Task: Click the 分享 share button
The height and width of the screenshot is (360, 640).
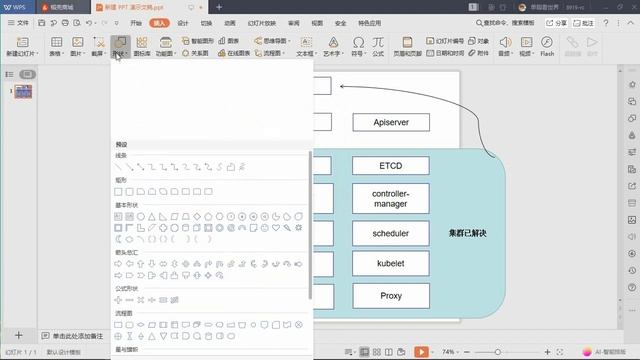Action: (x=556, y=23)
